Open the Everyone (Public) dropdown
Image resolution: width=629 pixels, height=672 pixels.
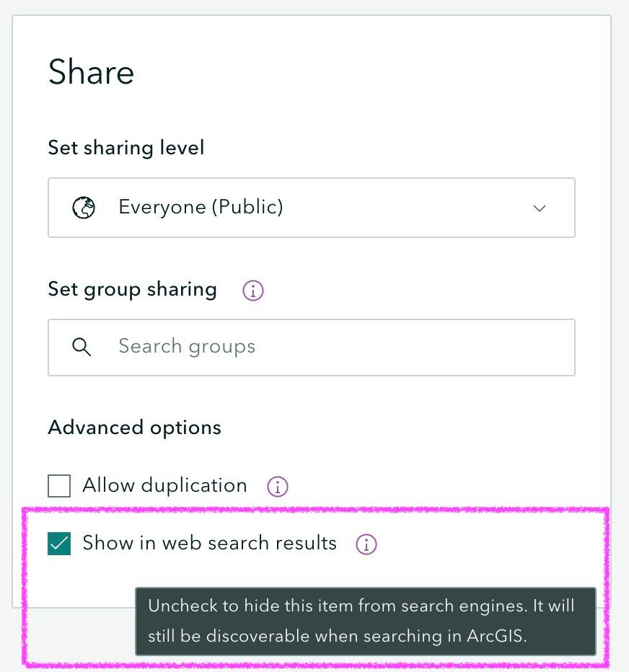311,208
